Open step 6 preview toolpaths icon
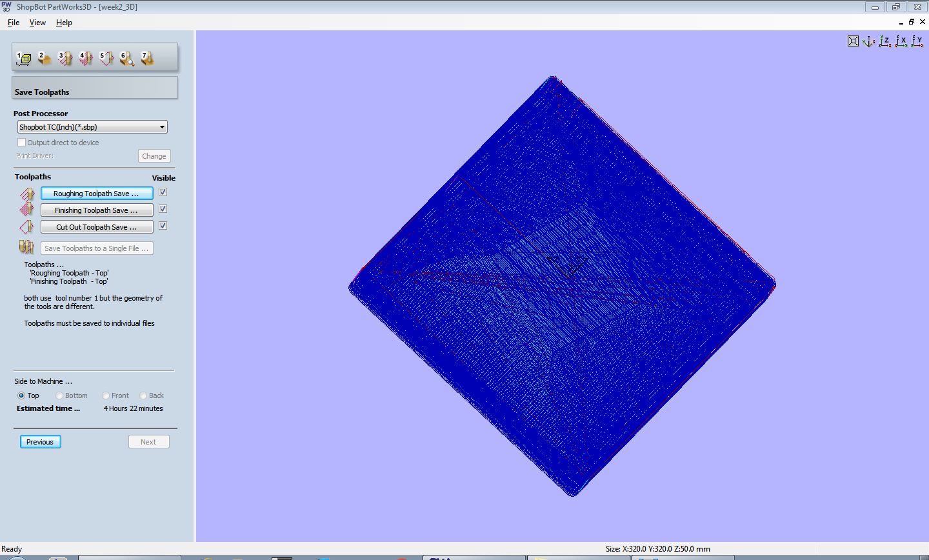This screenshot has width=929, height=560. pos(127,59)
